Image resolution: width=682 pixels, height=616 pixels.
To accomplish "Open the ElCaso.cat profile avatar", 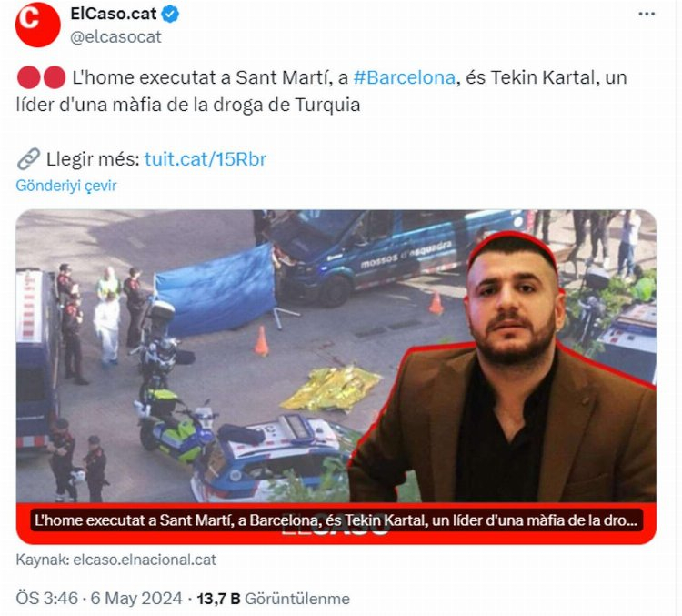I will coord(38,25).
